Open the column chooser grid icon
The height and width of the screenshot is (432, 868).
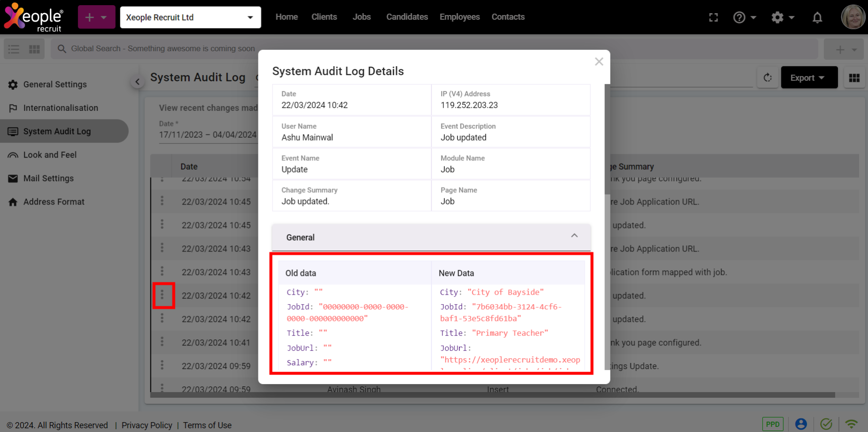pyautogui.click(x=854, y=78)
